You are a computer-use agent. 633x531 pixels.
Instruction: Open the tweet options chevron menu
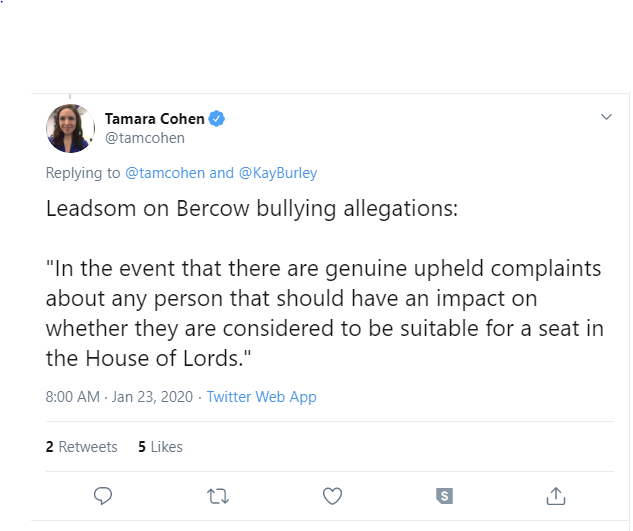[x=606, y=117]
